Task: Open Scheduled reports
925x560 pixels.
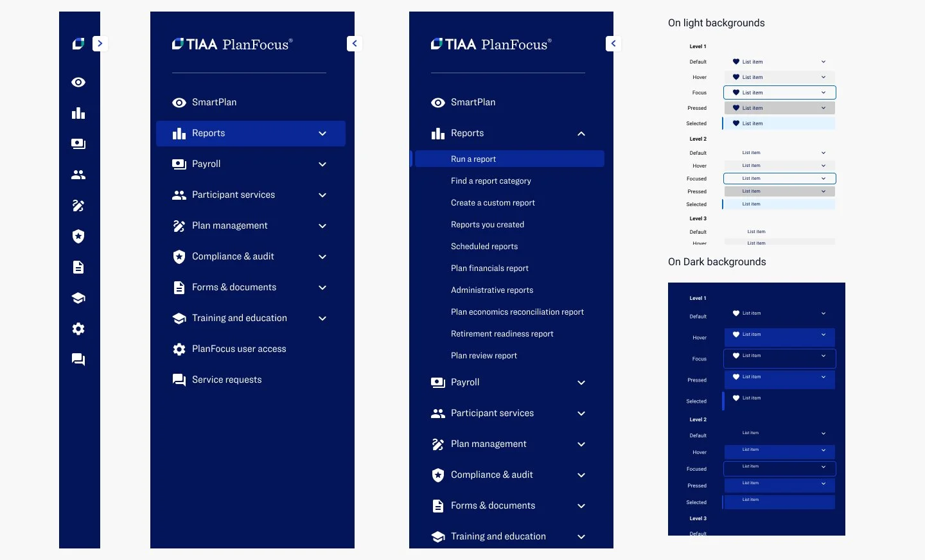Action: pyautogui.click(x=484, y=247)
